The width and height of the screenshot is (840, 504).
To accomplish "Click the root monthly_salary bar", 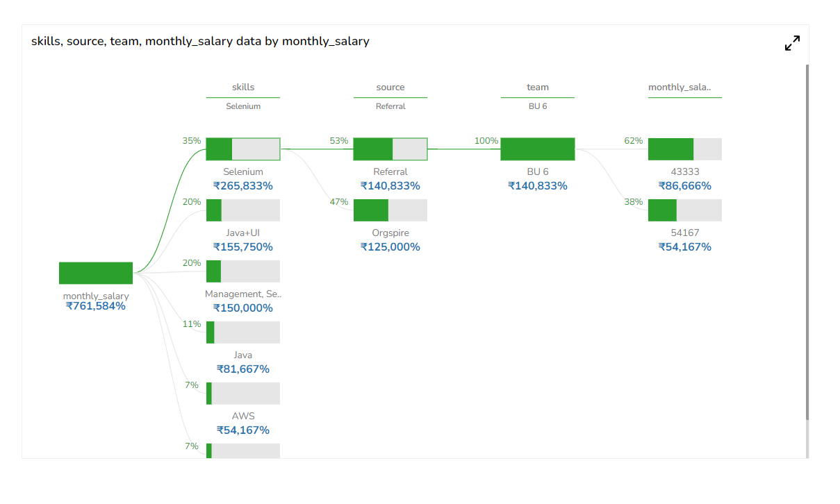I will tap(96, 273).
